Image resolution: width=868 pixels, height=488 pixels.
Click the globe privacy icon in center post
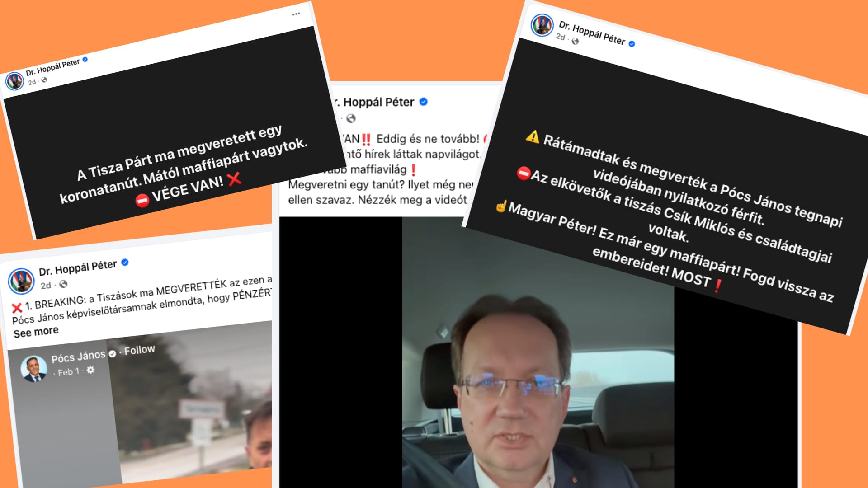point(351,118)
